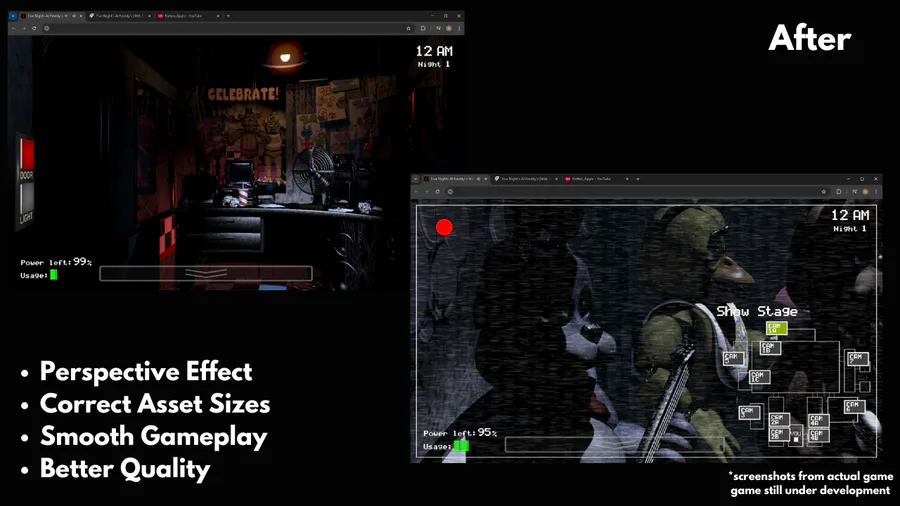The height and width of the screenshot is (506, 900).
Task: Reload page in the office browser window
Action: 34,28
